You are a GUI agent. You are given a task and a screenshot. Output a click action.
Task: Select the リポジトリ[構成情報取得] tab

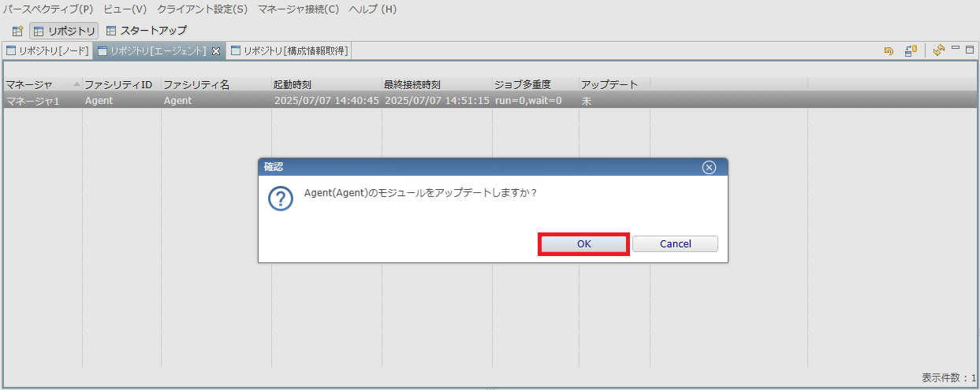[289, 50]
